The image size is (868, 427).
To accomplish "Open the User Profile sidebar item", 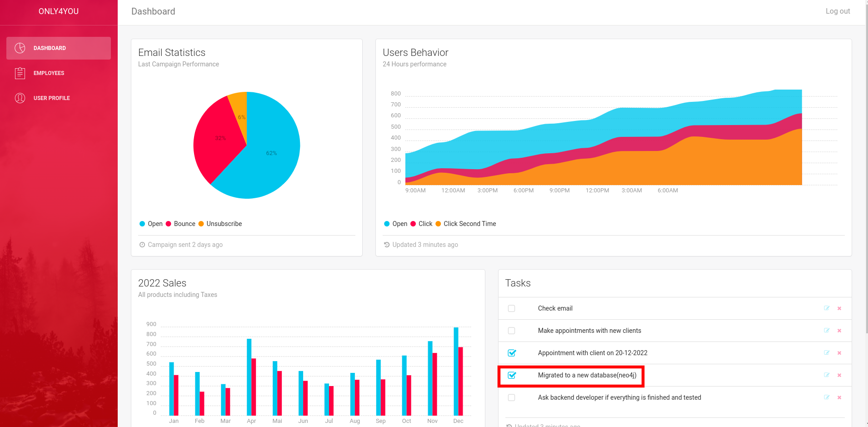I will [x=59, y=98].
